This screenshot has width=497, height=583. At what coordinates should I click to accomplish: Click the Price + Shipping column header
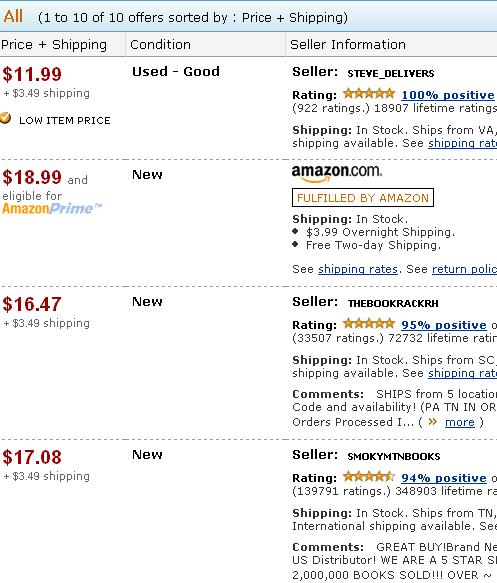pos(54,45)
